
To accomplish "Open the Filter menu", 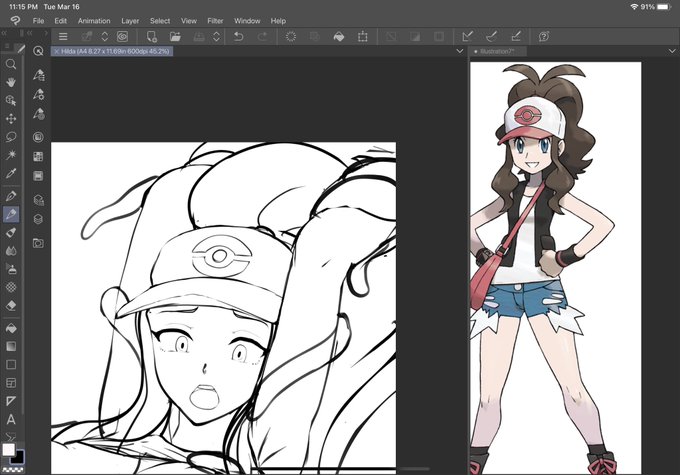I will click(x=215, y=21).
